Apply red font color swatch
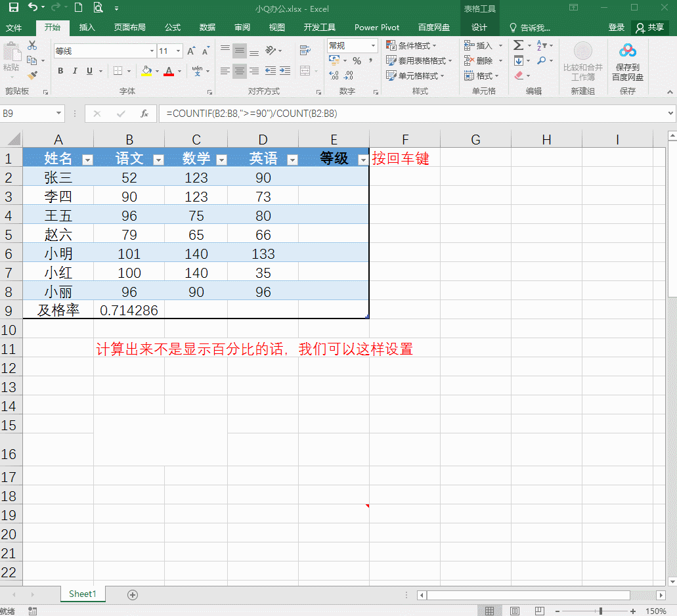677x616 pixels. (x=169, y=71)
